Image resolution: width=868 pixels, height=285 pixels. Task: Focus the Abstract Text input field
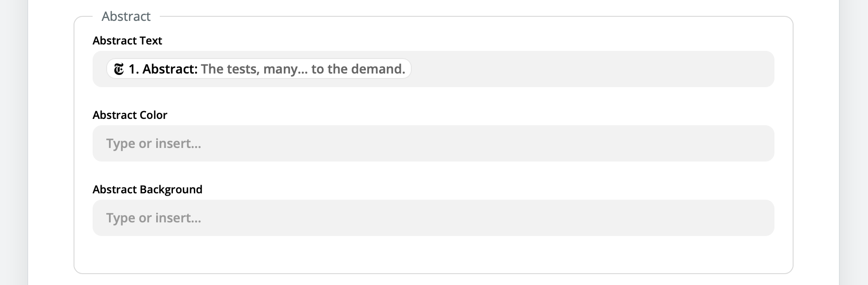pyautogui.click(x=590, y=69)
